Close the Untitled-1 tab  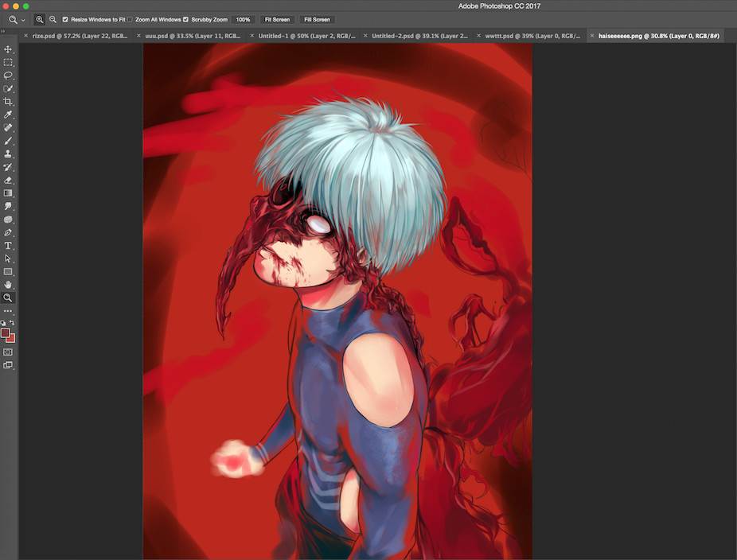pos(252,36)
